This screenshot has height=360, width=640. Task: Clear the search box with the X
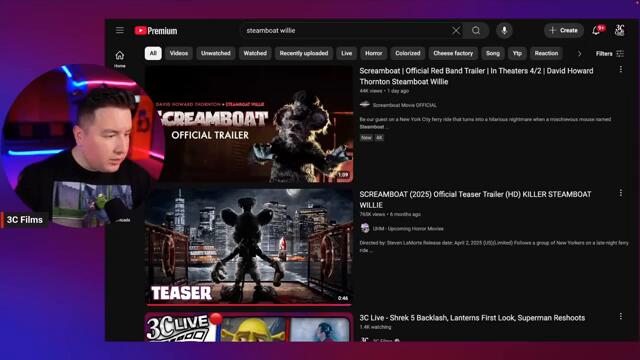tap(456, 31)
